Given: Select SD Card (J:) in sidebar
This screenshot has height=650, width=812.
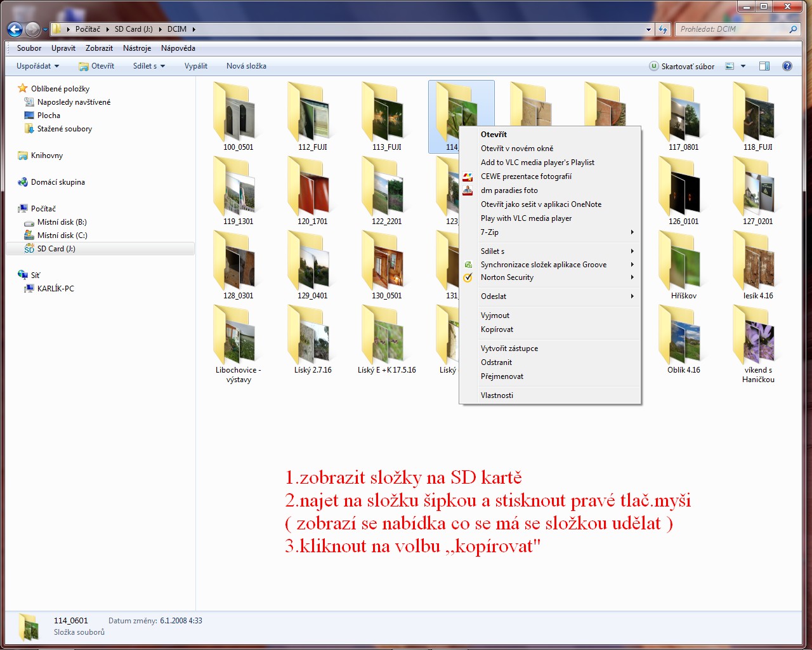Looking at the screenshot, I should (56, 249).
